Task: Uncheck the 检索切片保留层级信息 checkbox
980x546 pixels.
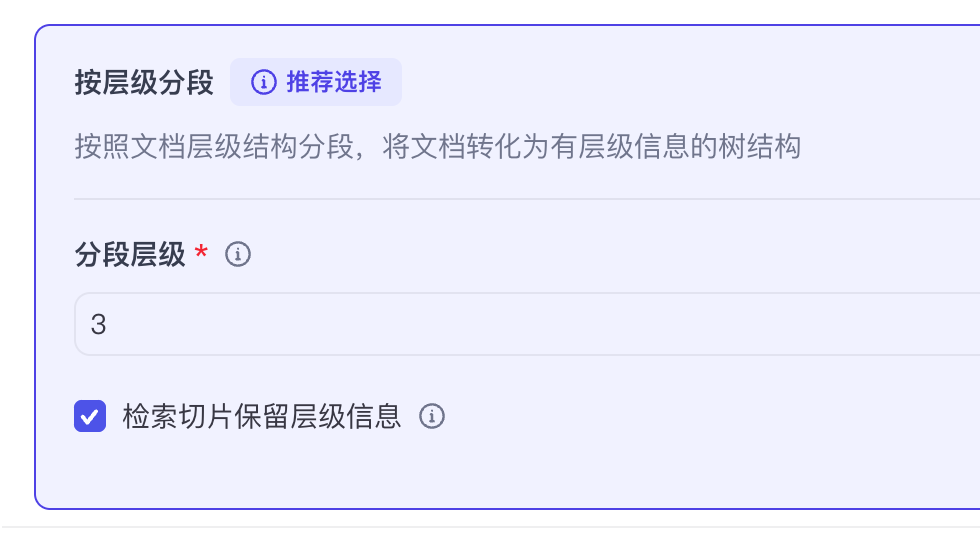Action: [x=90, y=416]
